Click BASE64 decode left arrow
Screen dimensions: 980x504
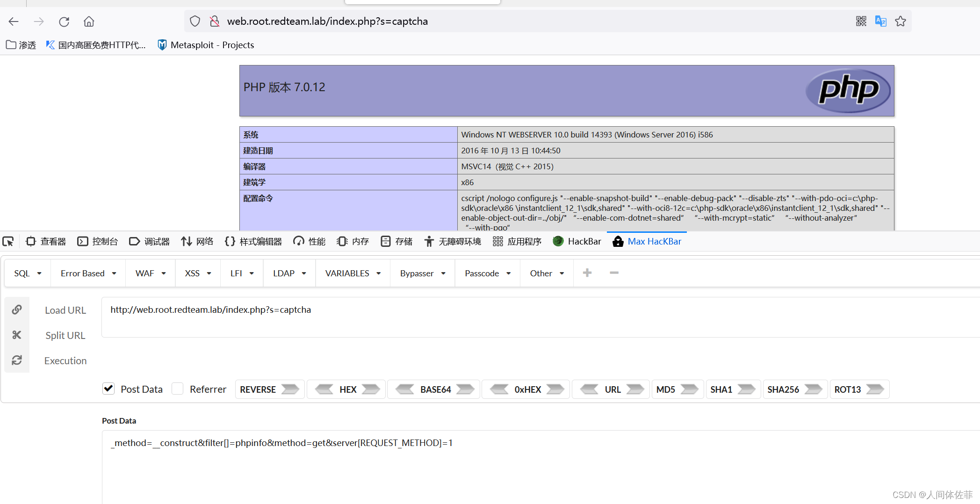(405, 389)
